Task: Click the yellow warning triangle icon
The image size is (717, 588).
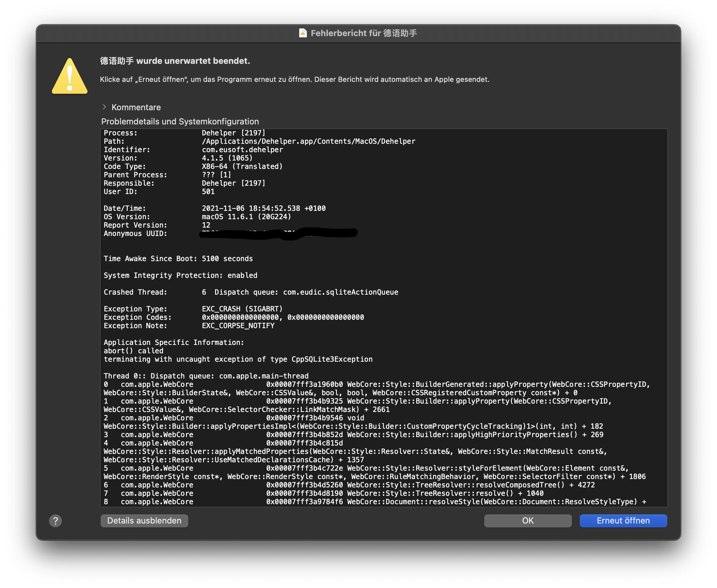Action: 70,76
